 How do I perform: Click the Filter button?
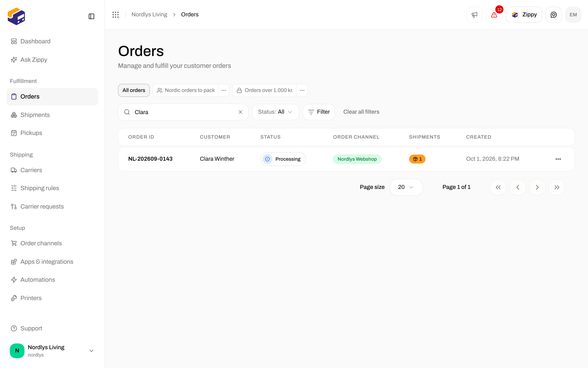(x=319, y=112)
